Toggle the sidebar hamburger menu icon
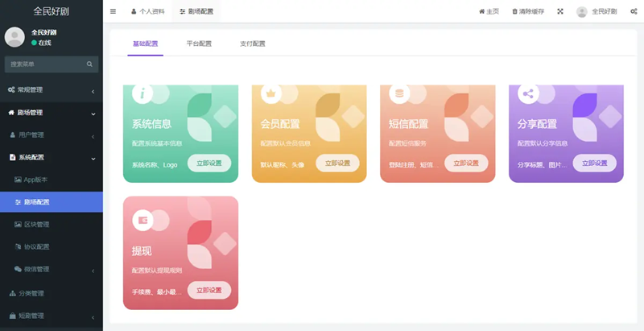This screenshot has height=331, width=644. [113, 11]
